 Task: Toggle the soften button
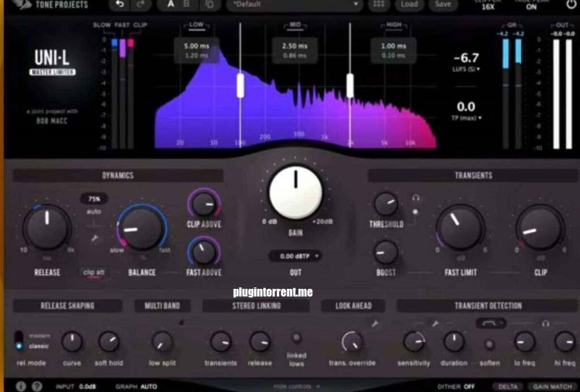point(490,344)
